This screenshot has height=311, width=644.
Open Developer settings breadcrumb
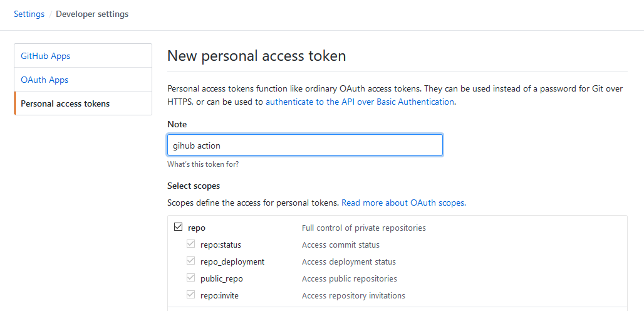(x=92, y=14)
